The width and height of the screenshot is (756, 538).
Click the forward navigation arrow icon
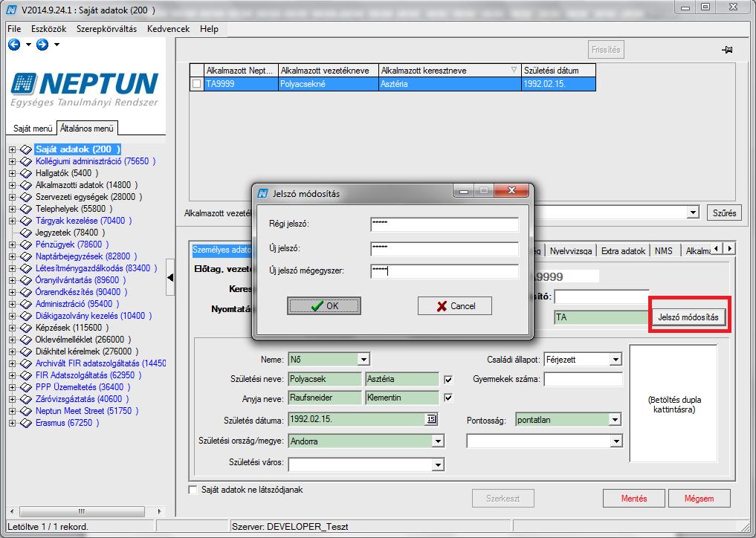coord(42,45)
